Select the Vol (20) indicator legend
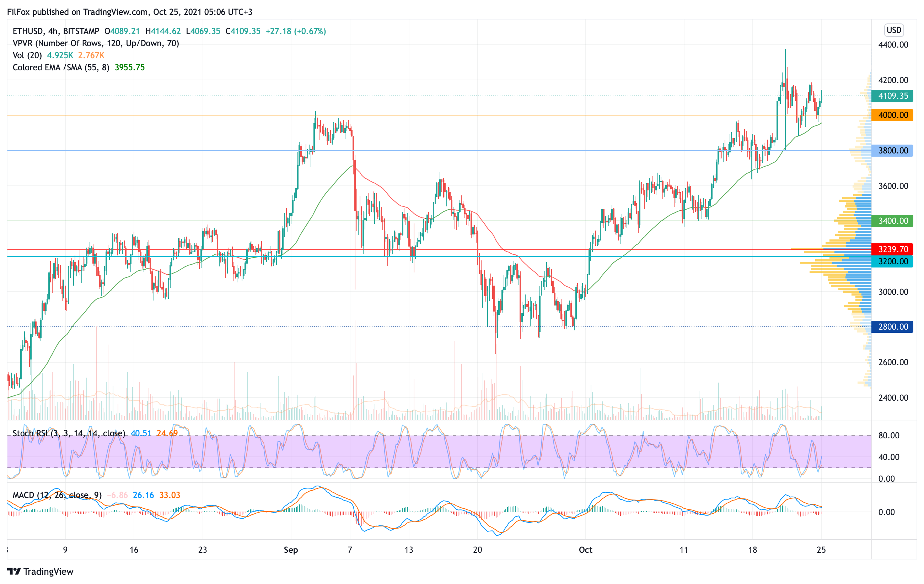Screen dimensions: 924x584 point(27,55)
